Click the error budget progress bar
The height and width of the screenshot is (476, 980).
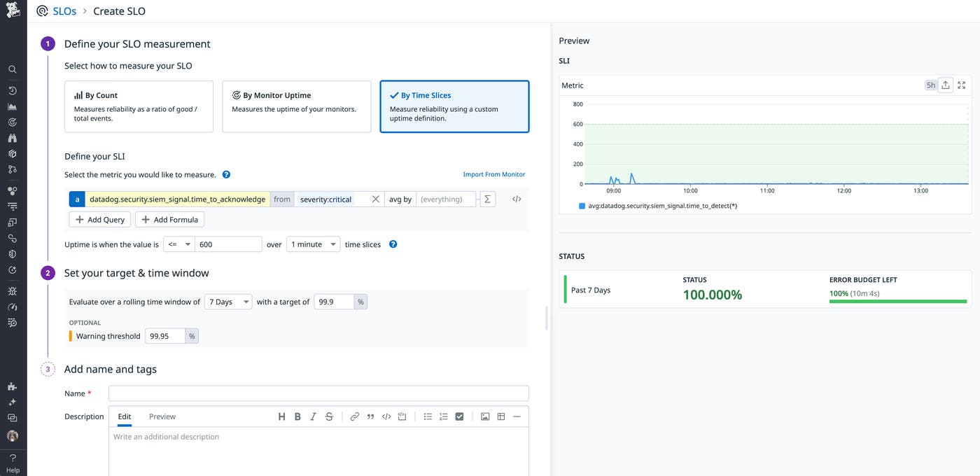tap(898, 302)
